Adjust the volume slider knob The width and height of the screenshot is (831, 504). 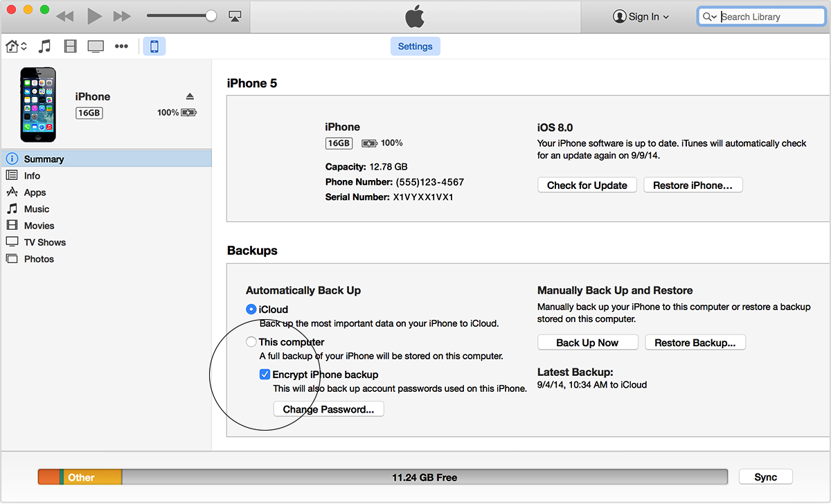click(211, 16)
